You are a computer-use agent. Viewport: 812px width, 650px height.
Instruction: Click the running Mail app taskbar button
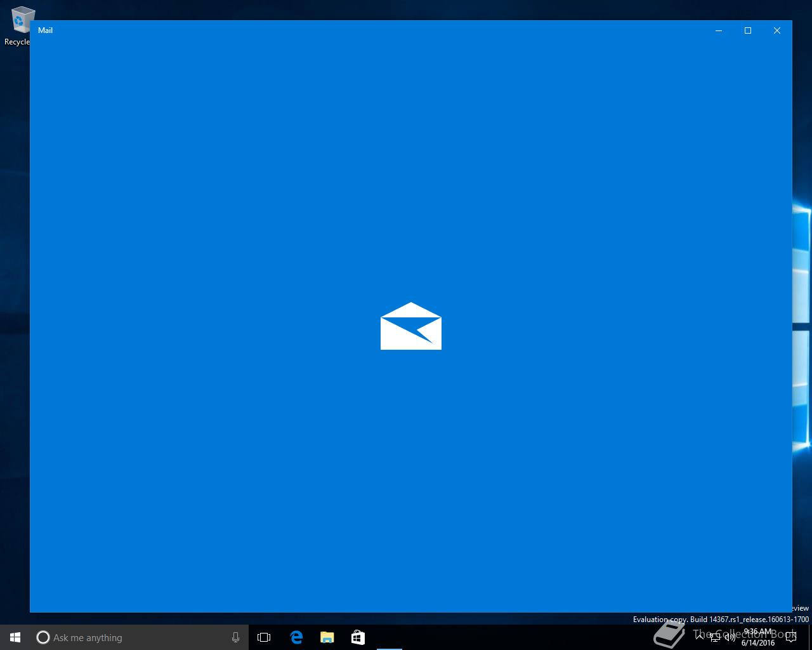pos(390,637)
